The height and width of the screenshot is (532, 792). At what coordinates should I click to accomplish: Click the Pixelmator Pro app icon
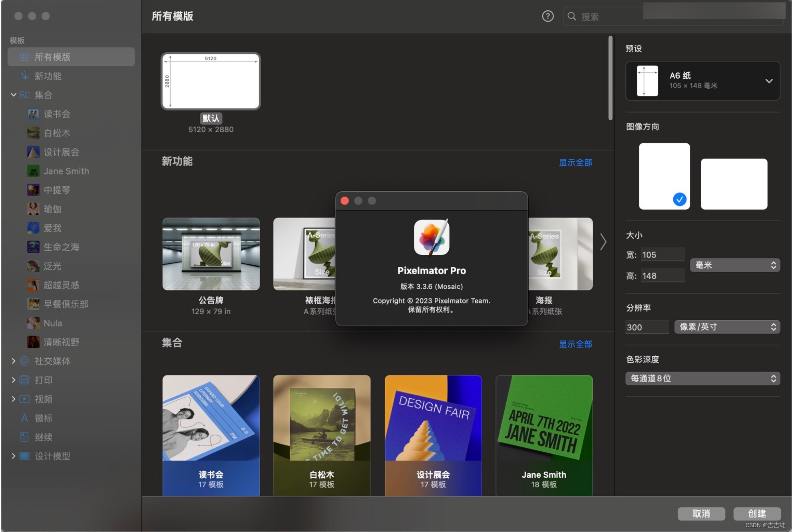point(432,237)
